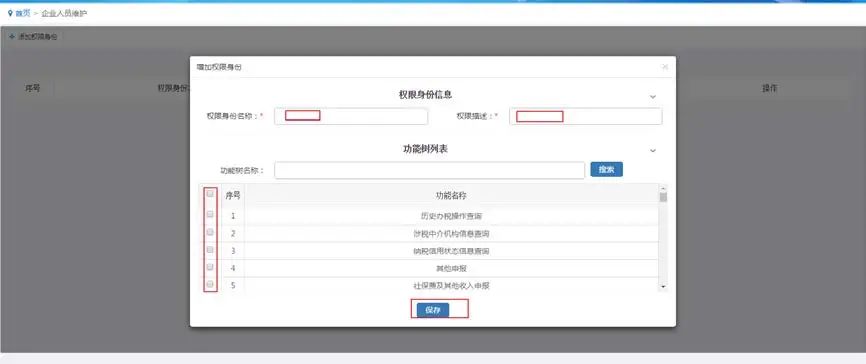866x364 pixels.
Task: Click the 序号 column header in dialog table
Action: (x=233, y=195)
